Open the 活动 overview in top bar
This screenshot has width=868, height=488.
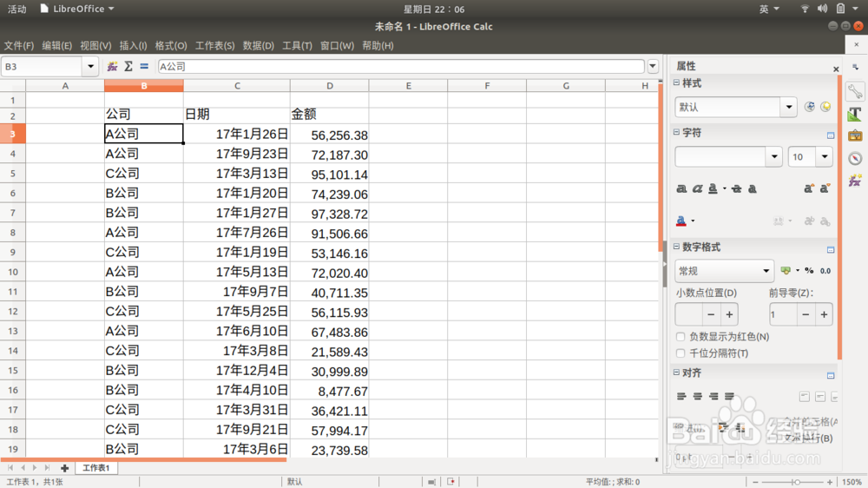pyautogui.click(x=16, y=9)
